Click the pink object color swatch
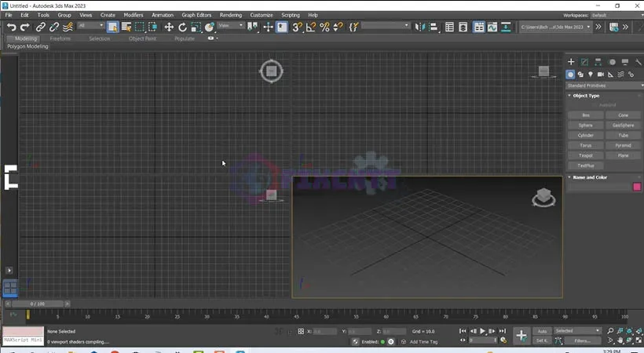644x353 pixels. click(x=636, y=187)
